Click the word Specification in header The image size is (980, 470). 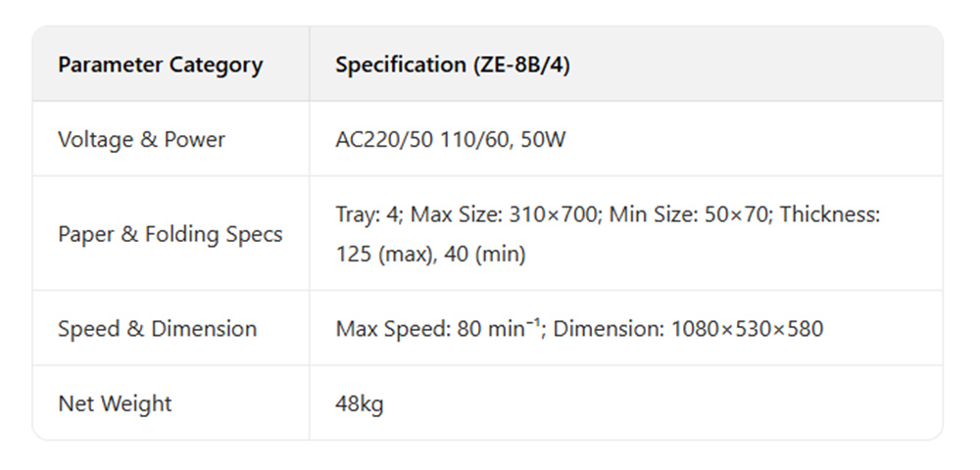pyautogui.click(x=398, y=66)
